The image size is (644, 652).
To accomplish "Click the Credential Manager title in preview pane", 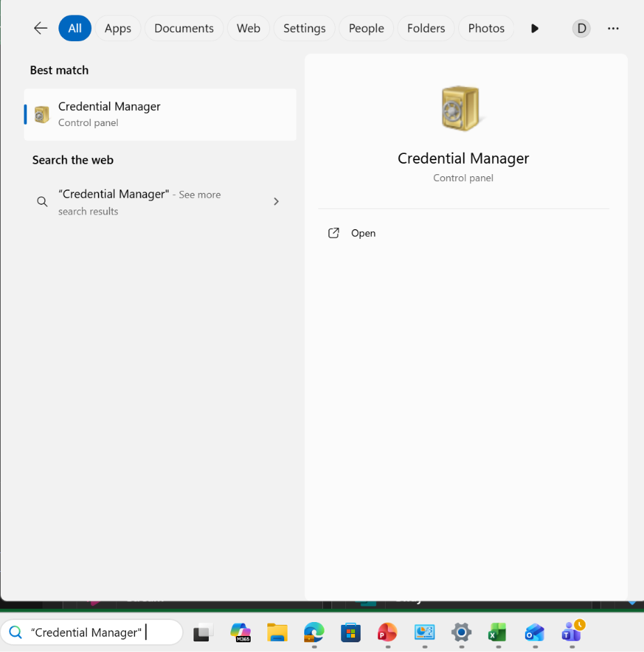I will pos(463,158).
